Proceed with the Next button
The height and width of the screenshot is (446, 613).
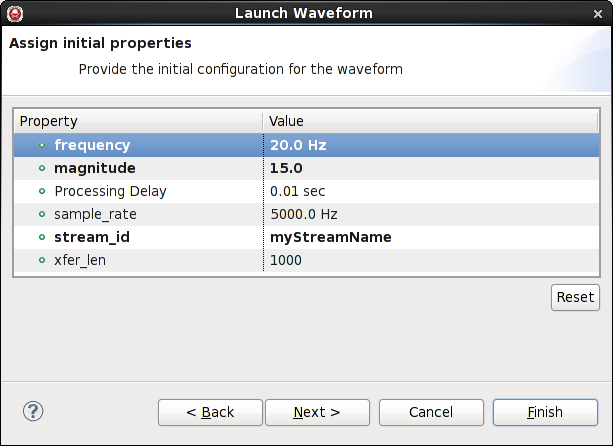tap(317, 412)
